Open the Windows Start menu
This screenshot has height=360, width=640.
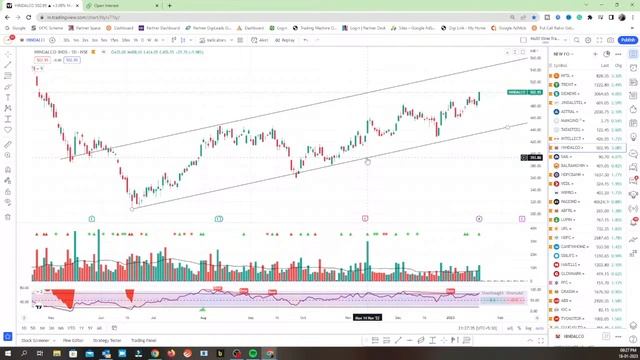point(8,353)
